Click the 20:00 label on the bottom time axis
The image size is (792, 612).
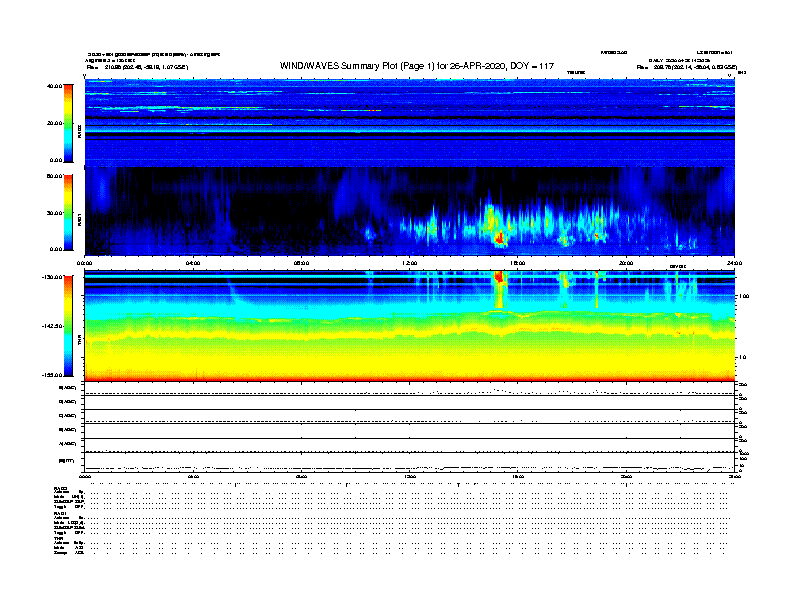626,476
